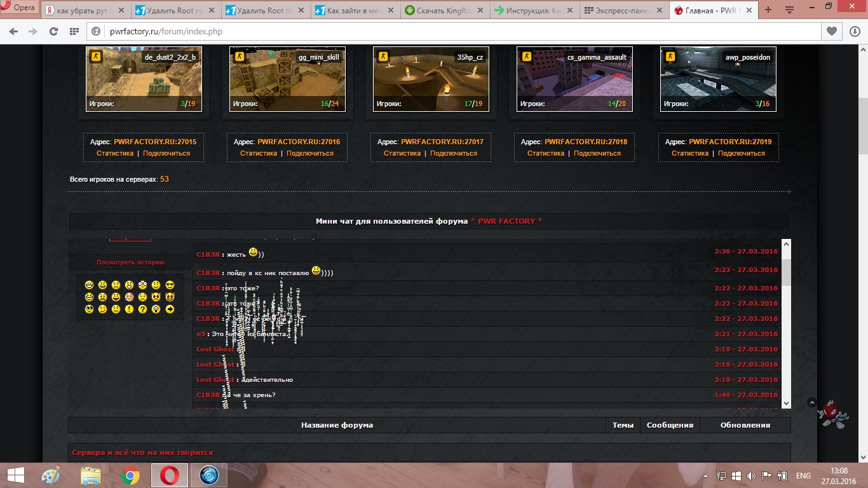Image resolution: width=868 pixels, height=488 pixels.
Task: Pick the right-arrow smiley icon
Action: tap(170, 309)
